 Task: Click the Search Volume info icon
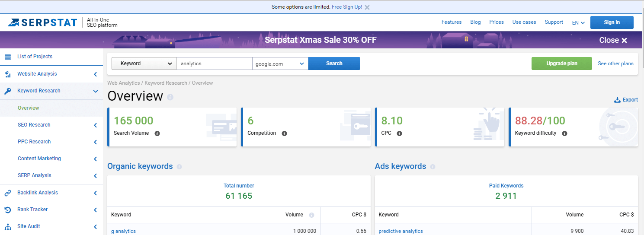tap(157, 133)
